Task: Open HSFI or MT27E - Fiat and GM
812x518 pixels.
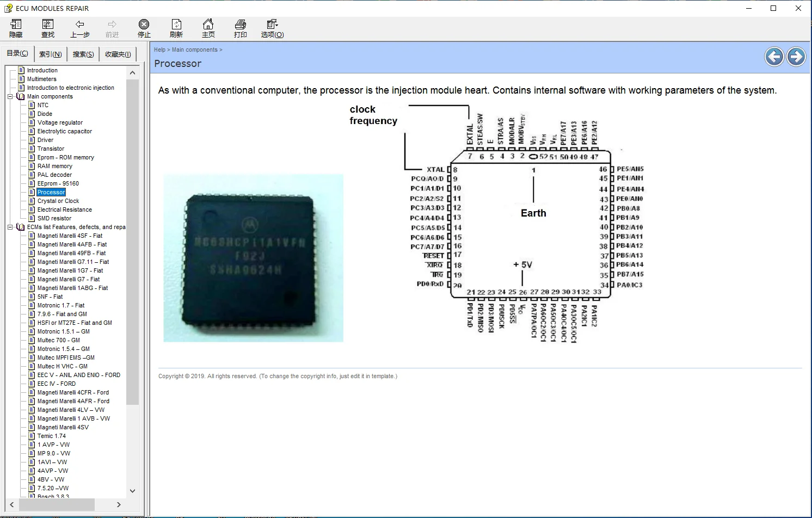Action: 75,323
